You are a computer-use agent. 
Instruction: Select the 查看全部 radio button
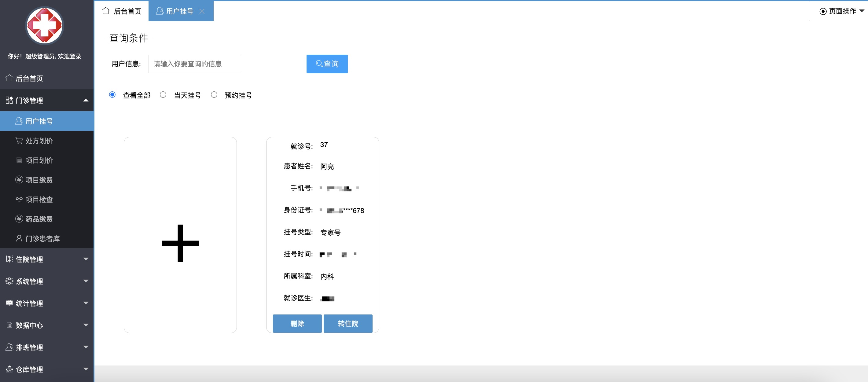click(x=112, y=95)
